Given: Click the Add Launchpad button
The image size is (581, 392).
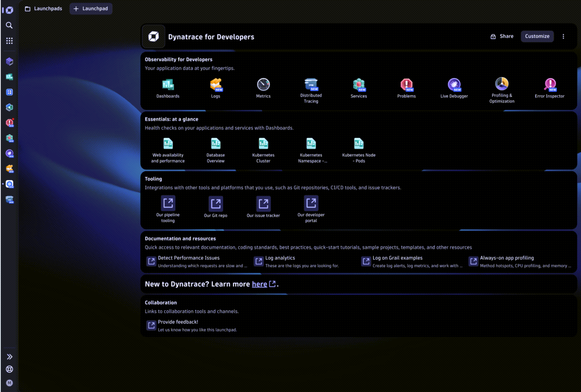Looking at the screenshot, I should pyautogui.click(x=91, y=8).
